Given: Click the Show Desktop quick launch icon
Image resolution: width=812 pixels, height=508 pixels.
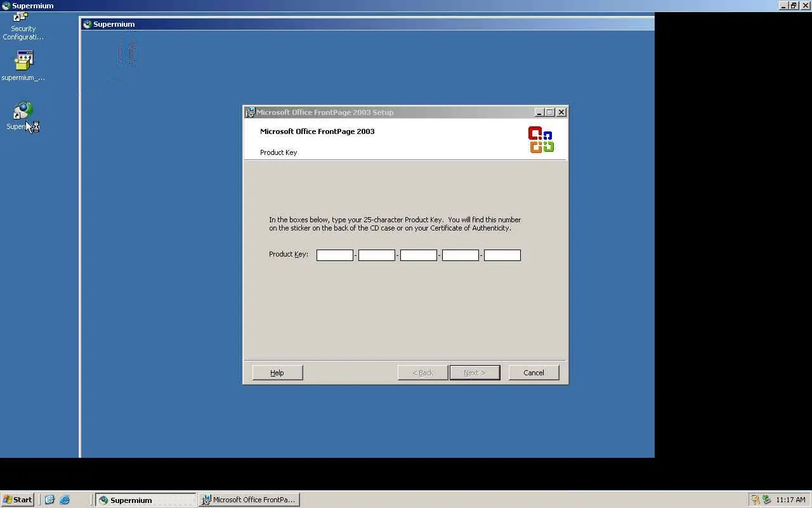Looking at the screenshot, I should (49, 500).
